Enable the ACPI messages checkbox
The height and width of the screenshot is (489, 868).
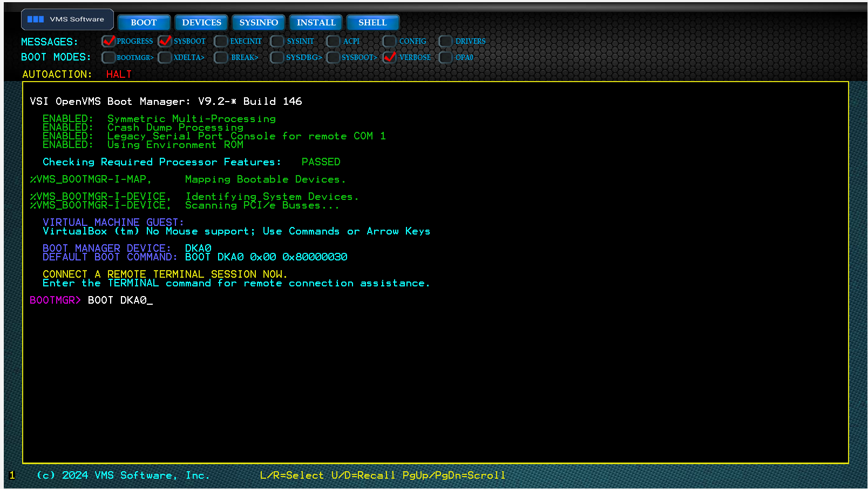(x=333, y=41)
